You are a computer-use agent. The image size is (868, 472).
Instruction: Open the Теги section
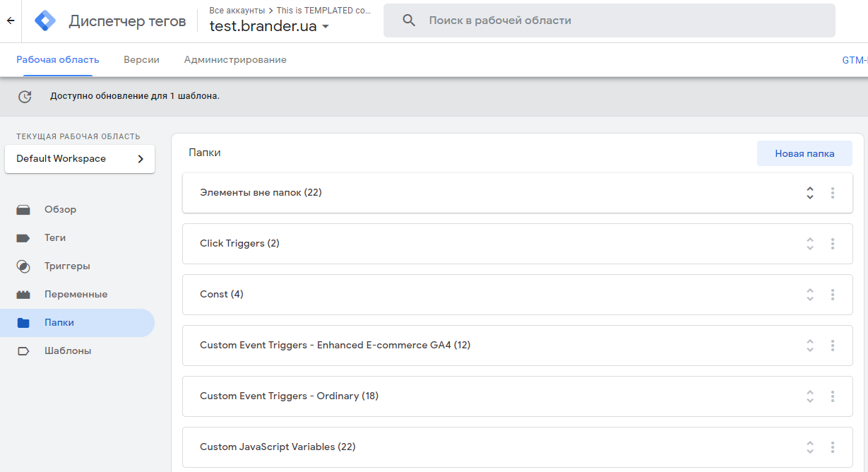pos(55,238)
